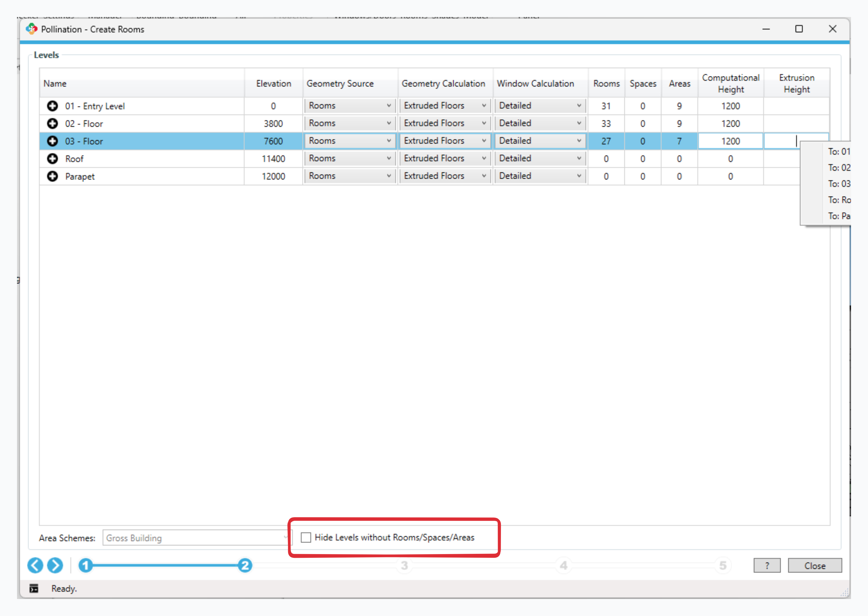
Task: Jump to step 1 on progress bar
Action: click(x=86, y=566)
